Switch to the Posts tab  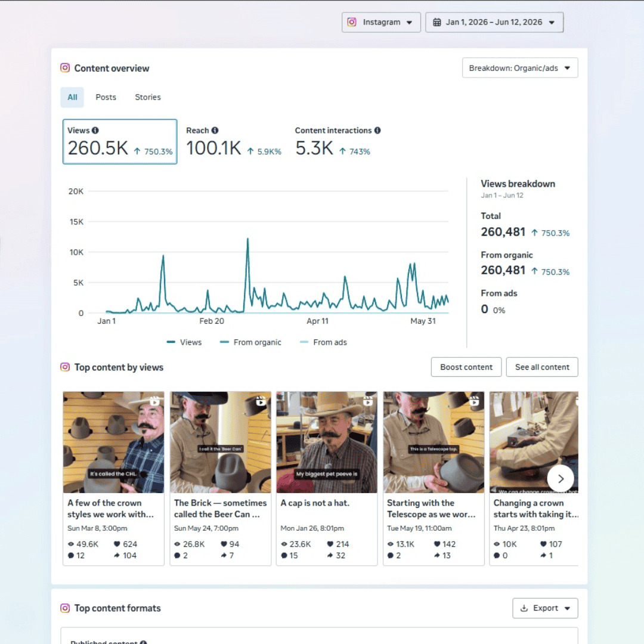106,97
